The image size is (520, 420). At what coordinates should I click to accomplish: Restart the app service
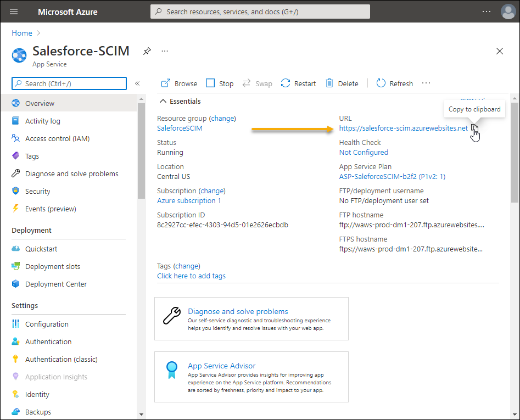tap(298, 83)
